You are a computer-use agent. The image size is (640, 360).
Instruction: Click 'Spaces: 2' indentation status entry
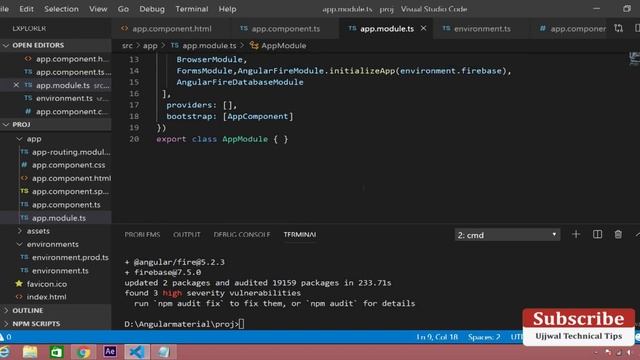tap(484, 337)
